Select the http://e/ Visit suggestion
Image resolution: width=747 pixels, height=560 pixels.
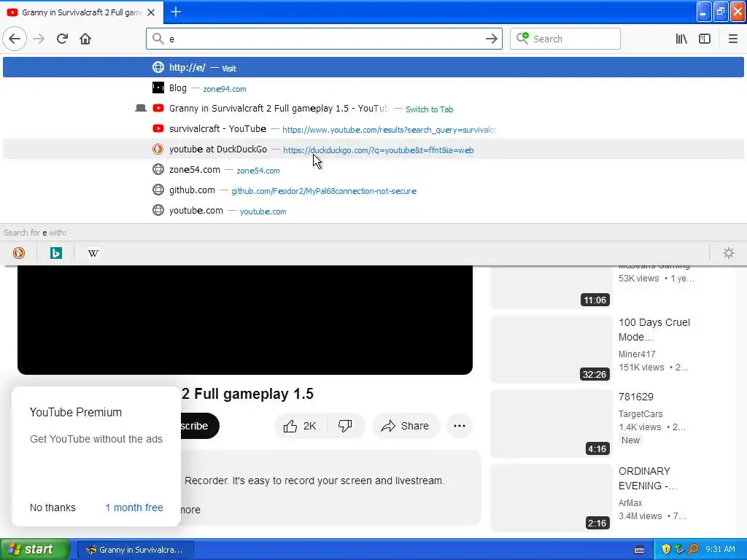(x=373, y=67)
